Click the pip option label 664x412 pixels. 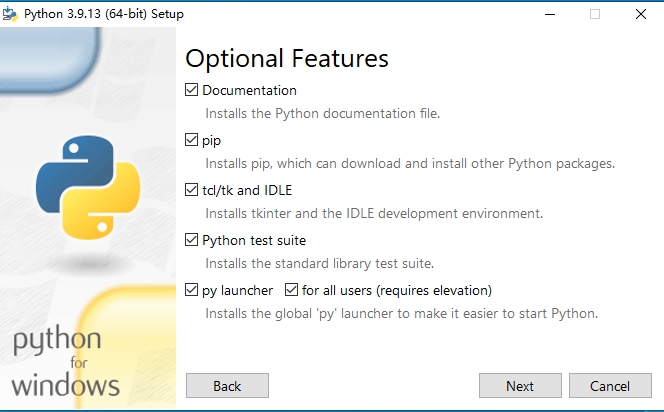pos(211,141)
